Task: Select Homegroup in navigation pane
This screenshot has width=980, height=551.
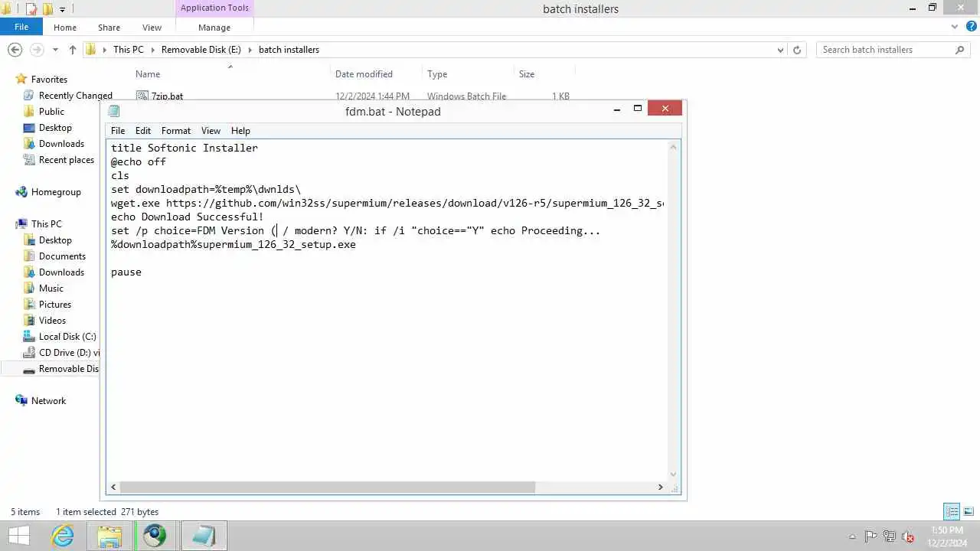Action: point(48,192)
